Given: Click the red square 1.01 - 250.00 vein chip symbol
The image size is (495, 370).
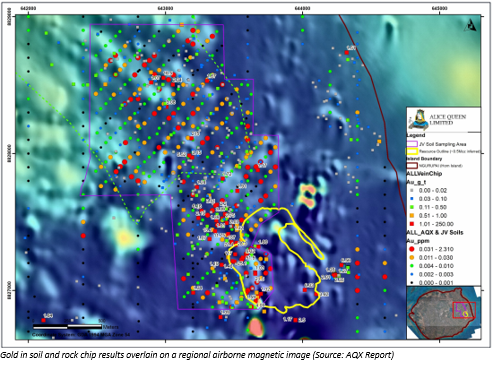Looking at the screenshot, I should (x=412, y=224).
